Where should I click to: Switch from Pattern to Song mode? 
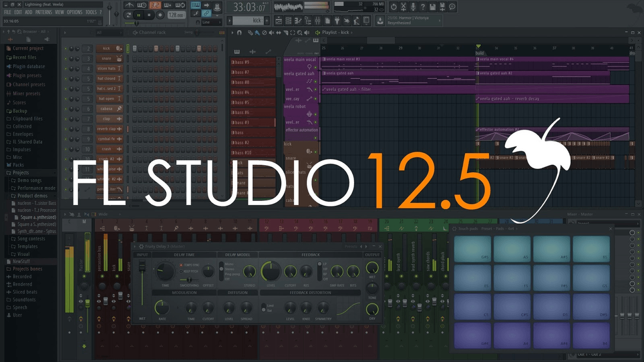pos(128,15)
